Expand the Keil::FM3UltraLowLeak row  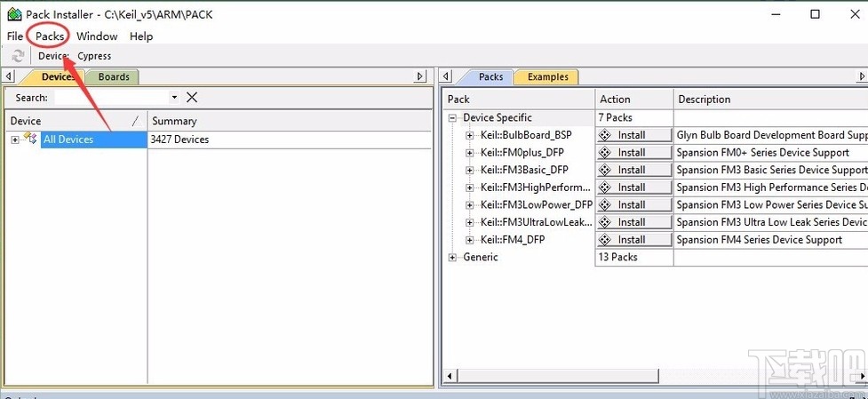click(470, 222)
